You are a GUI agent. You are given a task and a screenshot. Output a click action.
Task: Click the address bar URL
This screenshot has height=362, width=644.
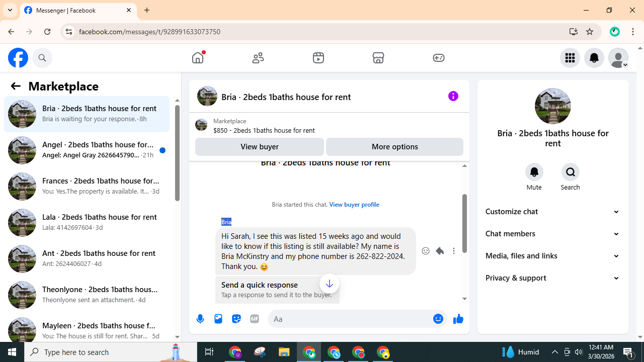pos(149,32)
